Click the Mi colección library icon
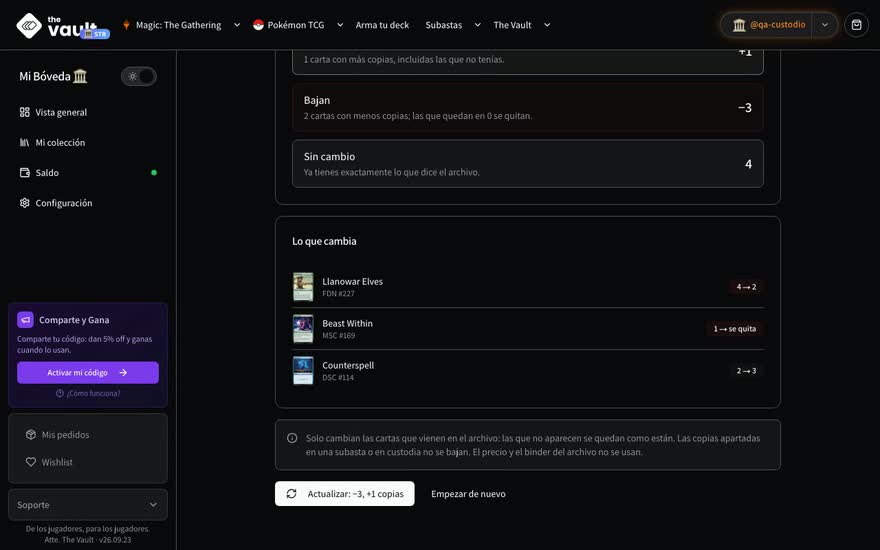This screenshot has width=880, height=550. [x=25, y=143]
